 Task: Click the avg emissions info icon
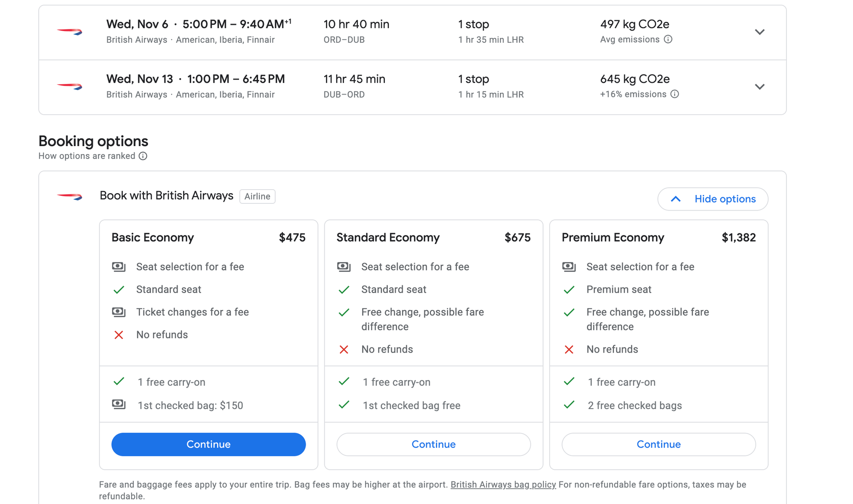(668, 40)
